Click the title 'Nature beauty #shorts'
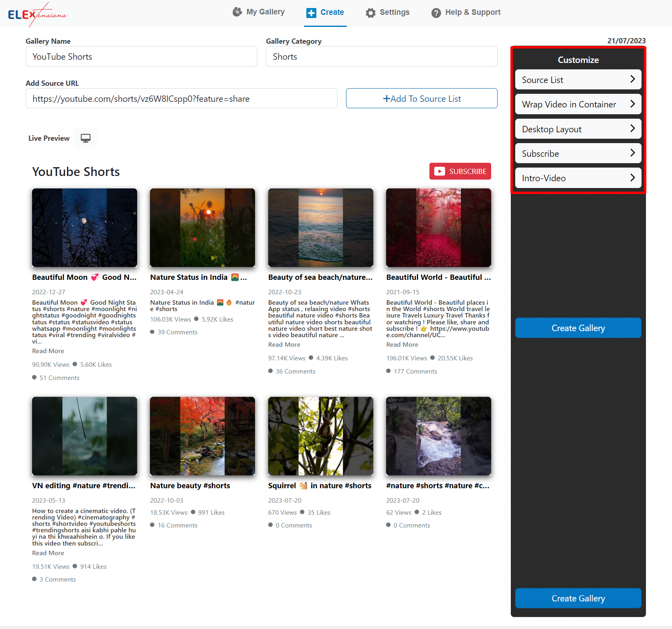672x629 pixels. point(190,485)
